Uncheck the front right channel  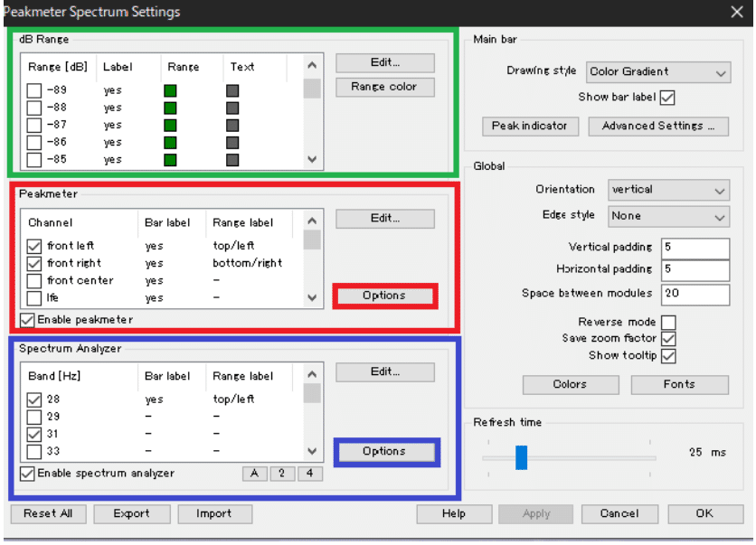[33, 264]
